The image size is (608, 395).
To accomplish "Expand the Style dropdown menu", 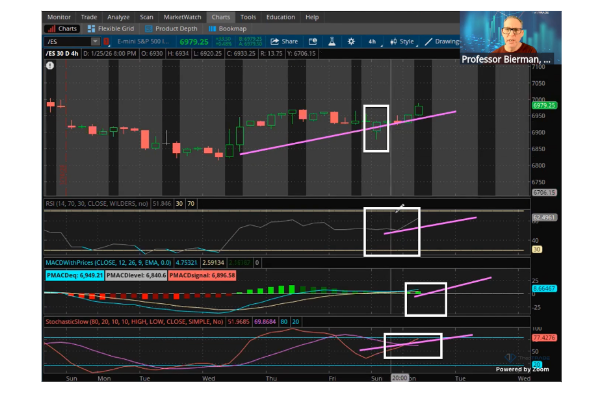I will coord(403,41).
